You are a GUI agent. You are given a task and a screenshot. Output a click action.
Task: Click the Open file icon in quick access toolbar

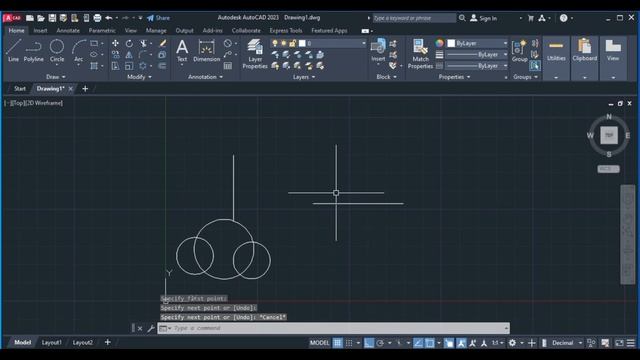[x=41, y=18]
